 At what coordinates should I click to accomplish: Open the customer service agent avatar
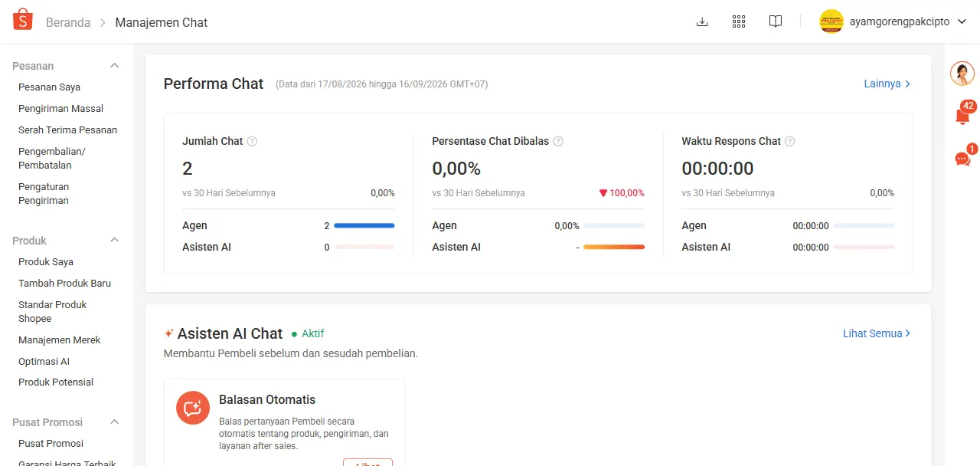(x=962, y=74)
